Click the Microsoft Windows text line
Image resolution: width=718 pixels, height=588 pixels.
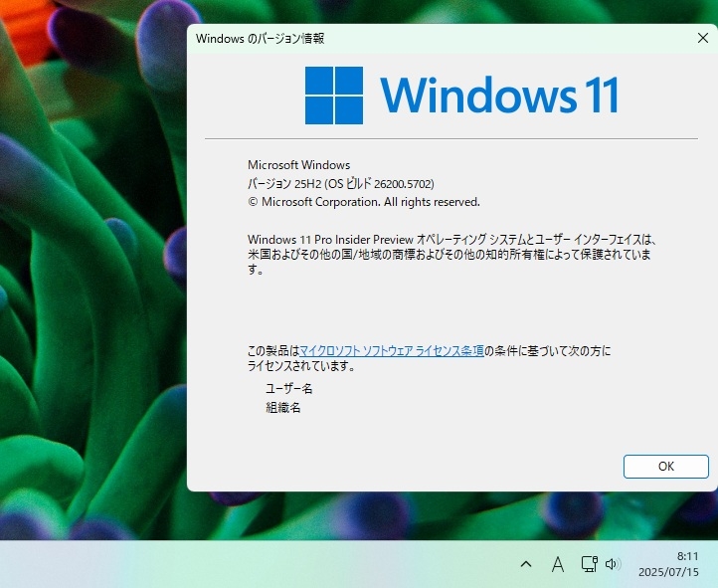pyautogui.click(x=298, y=165)
